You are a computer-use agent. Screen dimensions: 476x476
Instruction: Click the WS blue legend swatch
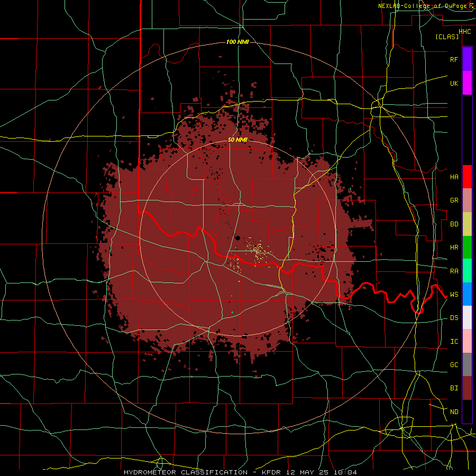click(467, 294)
